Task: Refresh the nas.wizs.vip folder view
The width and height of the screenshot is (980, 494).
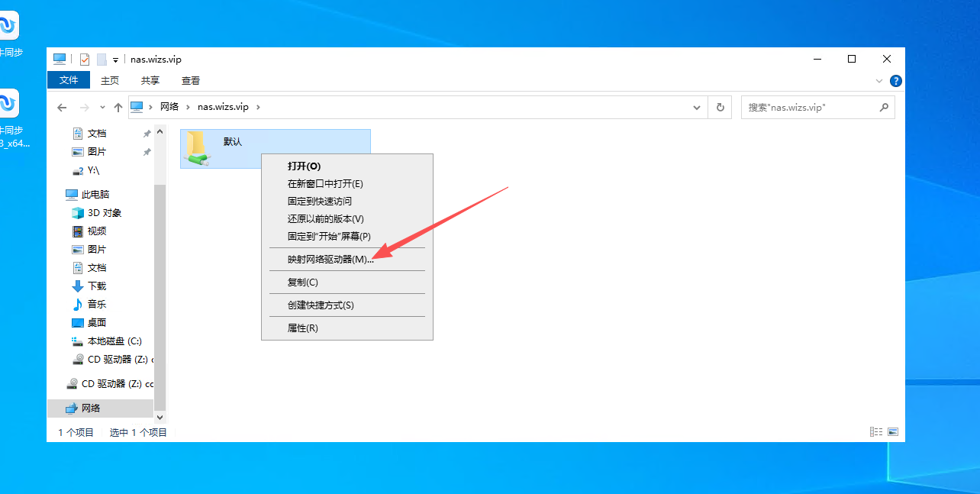Action: [719, 108]
